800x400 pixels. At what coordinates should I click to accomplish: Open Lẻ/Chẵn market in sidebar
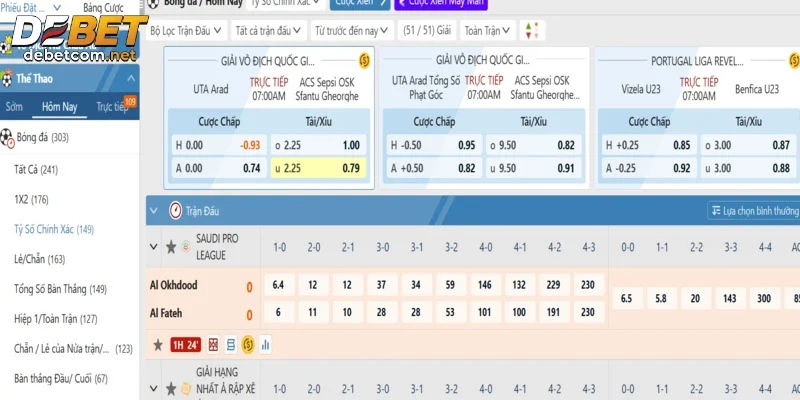tap(39, 259)
